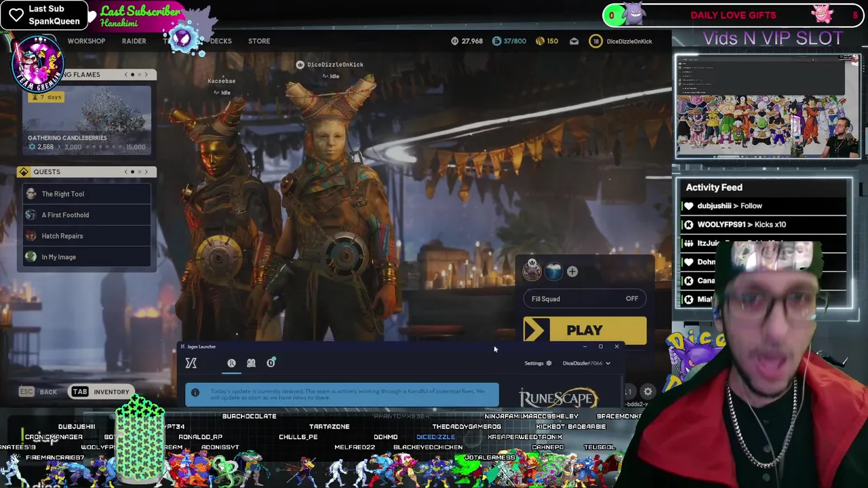
Task: Click the Last Sub heart icon
Action: click(x=16, y=15)
